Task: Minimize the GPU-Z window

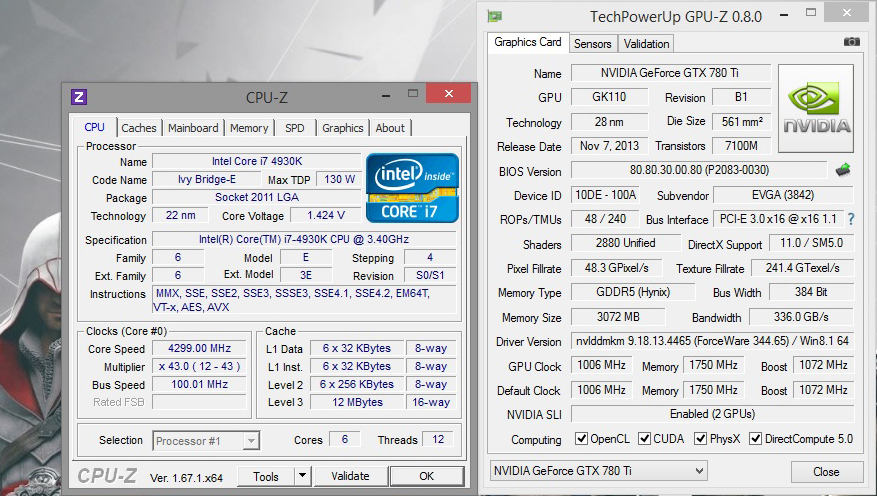Action: click(x=784, y=15)
